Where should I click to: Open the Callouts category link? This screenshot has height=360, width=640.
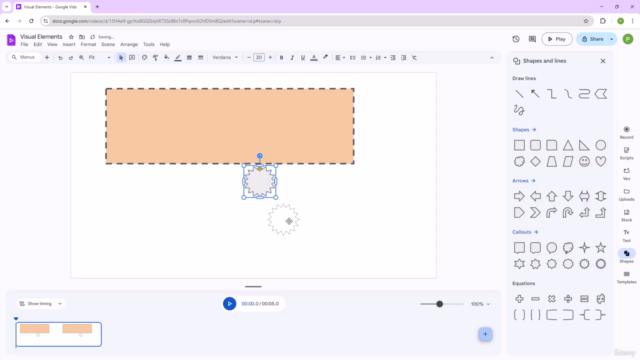click(x=525, y=232)
